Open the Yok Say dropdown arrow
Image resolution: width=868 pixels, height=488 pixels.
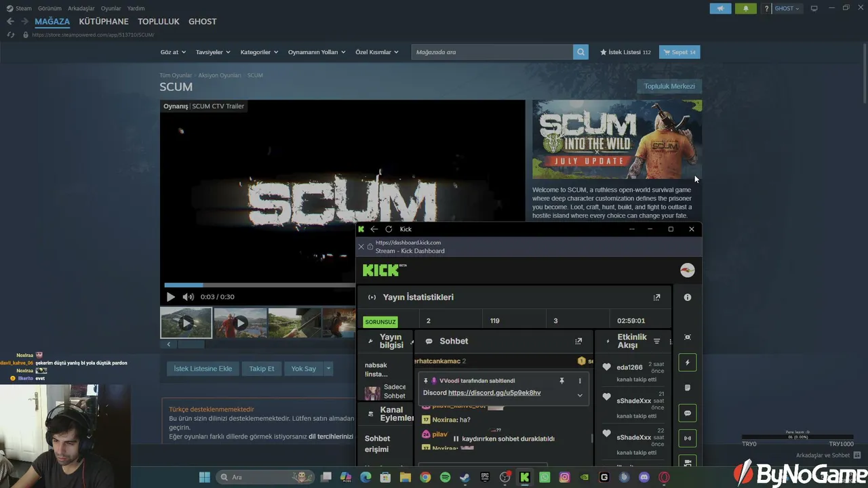[328, 369]
